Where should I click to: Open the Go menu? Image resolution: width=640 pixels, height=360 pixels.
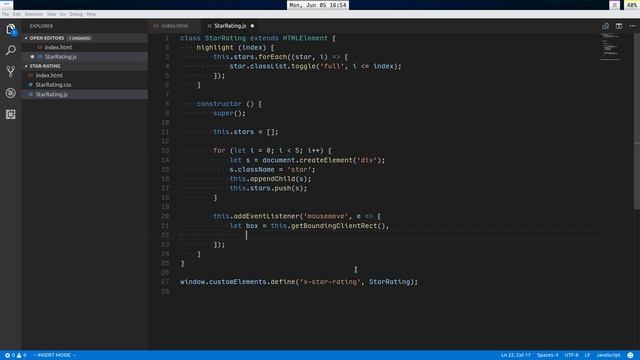coord(63,14)
